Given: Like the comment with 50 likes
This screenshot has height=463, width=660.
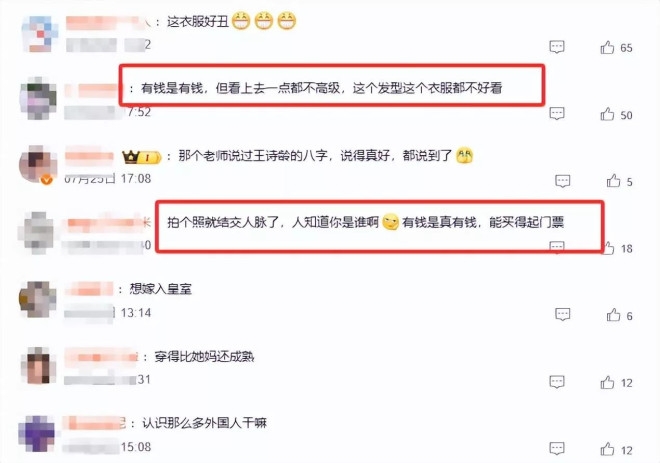Looking at the screenshot, I should pyautogui.click(x=607, y=114).
